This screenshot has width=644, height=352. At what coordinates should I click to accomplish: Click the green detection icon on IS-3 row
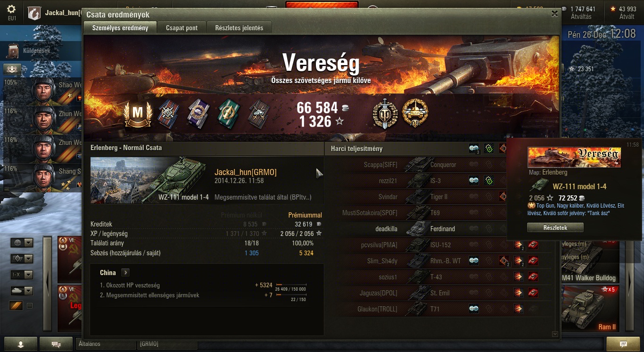(489, 180)
